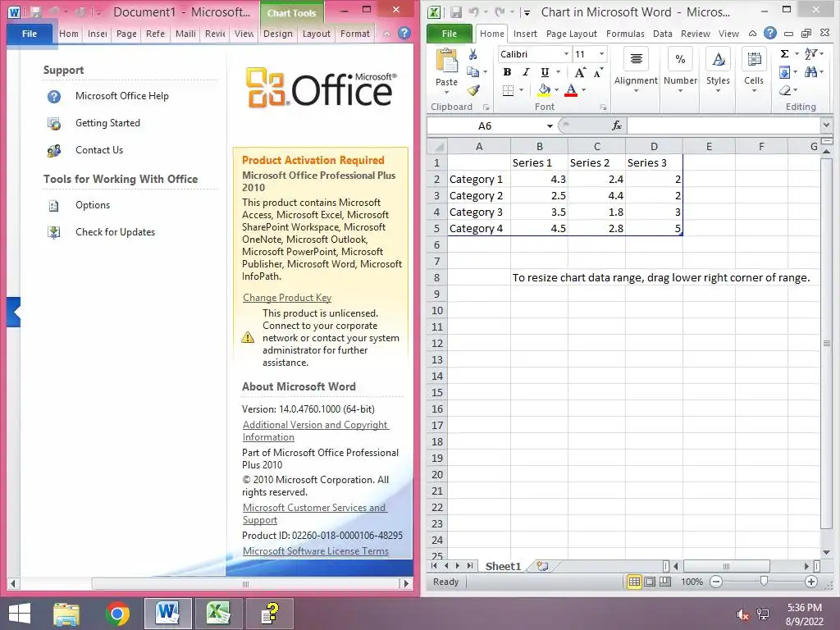Viewport: 840px width, 630px height.
Task: Open Chrome from the Windows taskbar
Action: coord(117,614)
